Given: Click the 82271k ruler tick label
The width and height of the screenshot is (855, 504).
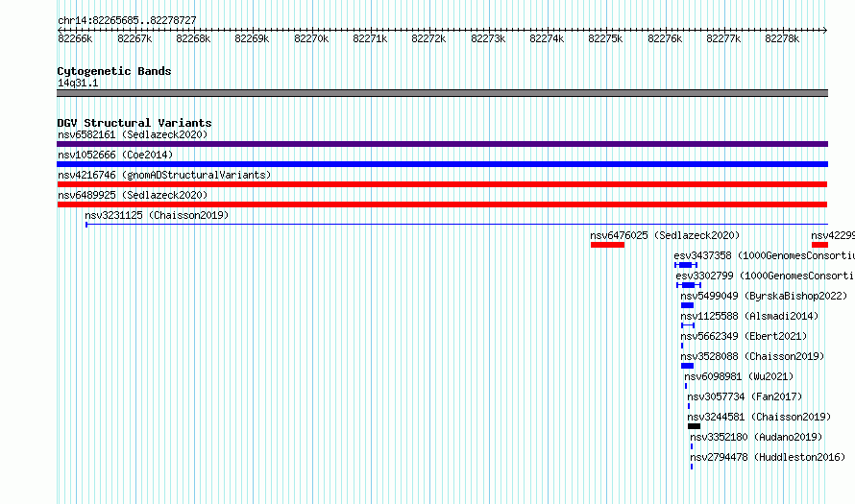Looking at the screenshot, I should (370, 38).
